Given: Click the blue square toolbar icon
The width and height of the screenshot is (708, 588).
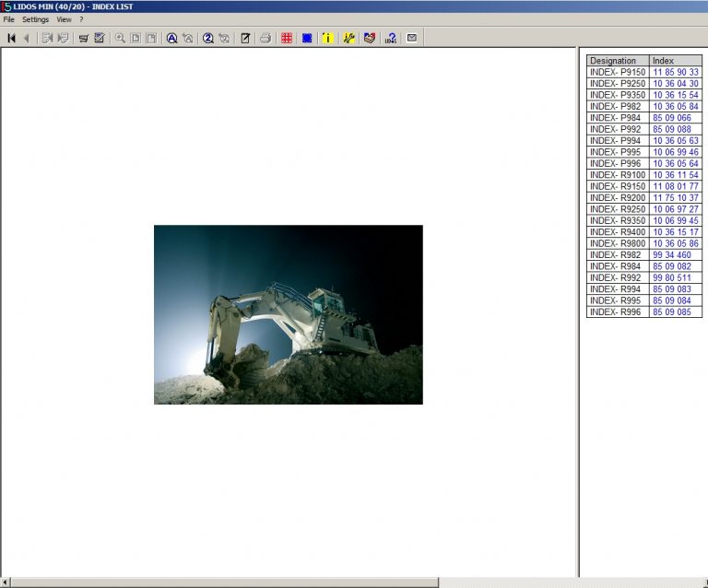Looking at the screenshot, I should [x=307, y=38].
